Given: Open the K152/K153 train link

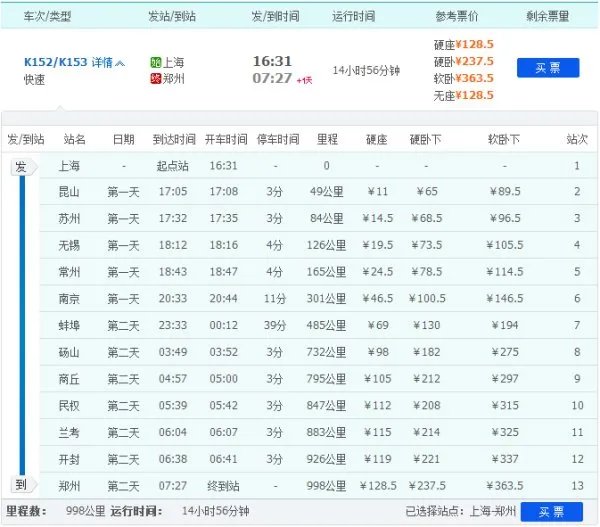Looking at the screenshot, I should tap(56, 62).
